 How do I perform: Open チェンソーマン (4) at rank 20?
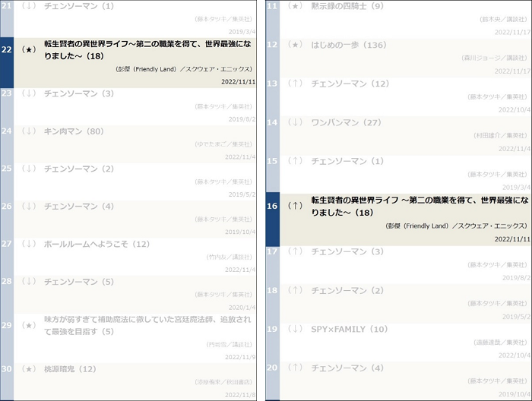point(347,368)
